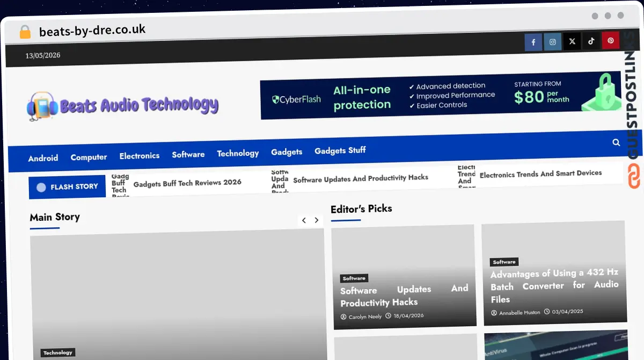Open author Annabelle Huston's page

click(x=515, y=313)
